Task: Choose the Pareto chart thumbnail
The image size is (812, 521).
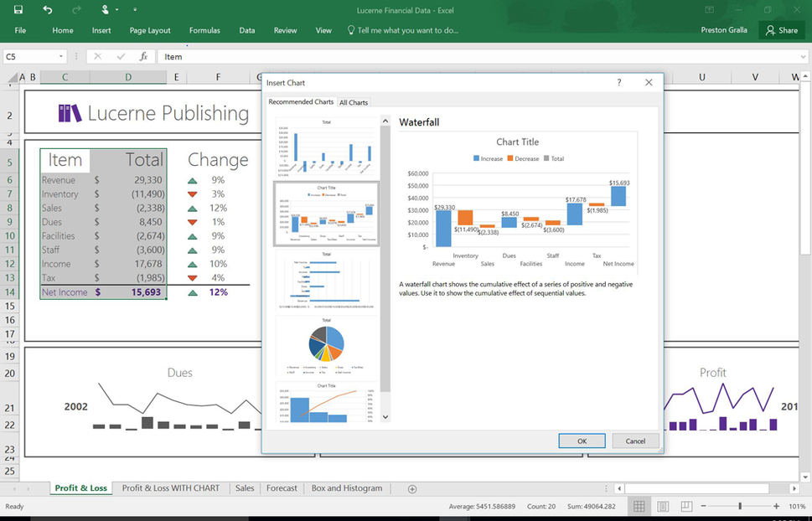Action: tap(326, 402)
